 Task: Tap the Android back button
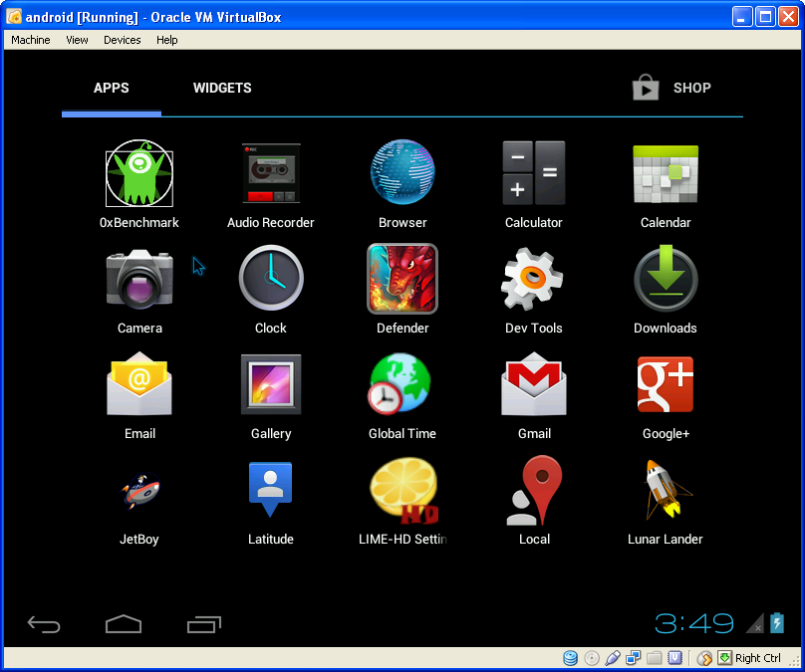pos(44,624)
